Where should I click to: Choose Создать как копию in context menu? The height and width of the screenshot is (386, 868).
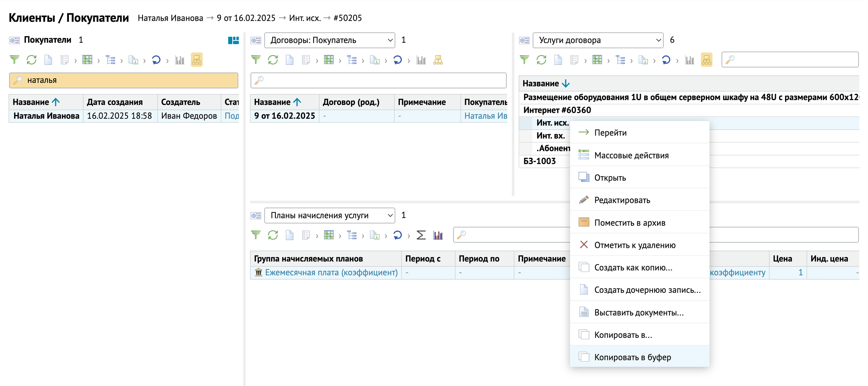640,267
